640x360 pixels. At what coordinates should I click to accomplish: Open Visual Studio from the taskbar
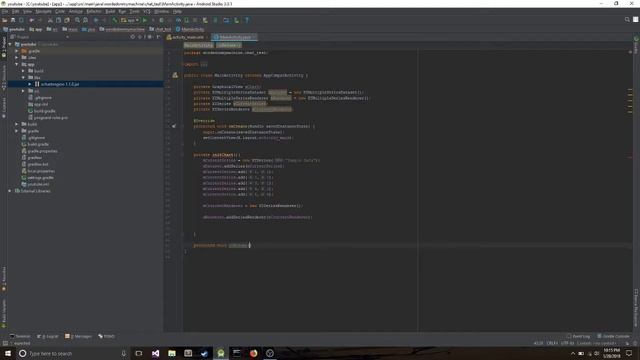pos(156,353)
